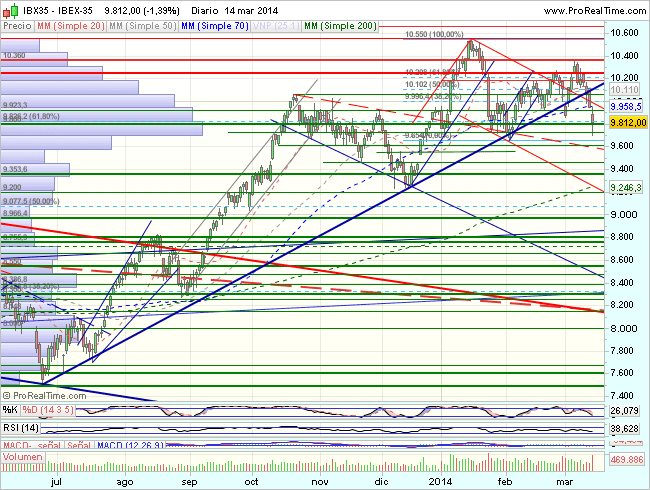This screenshot has height=490, width=650.
Task: Click the MACD (12 26 9) indicator label
Action: click(x=131, y=445)
